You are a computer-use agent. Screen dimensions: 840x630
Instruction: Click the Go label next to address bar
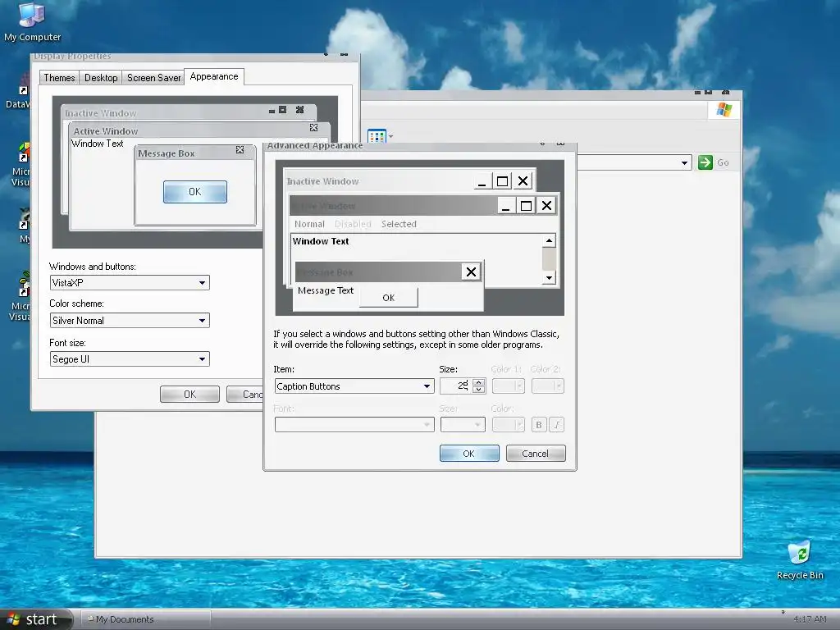[723, 162]
